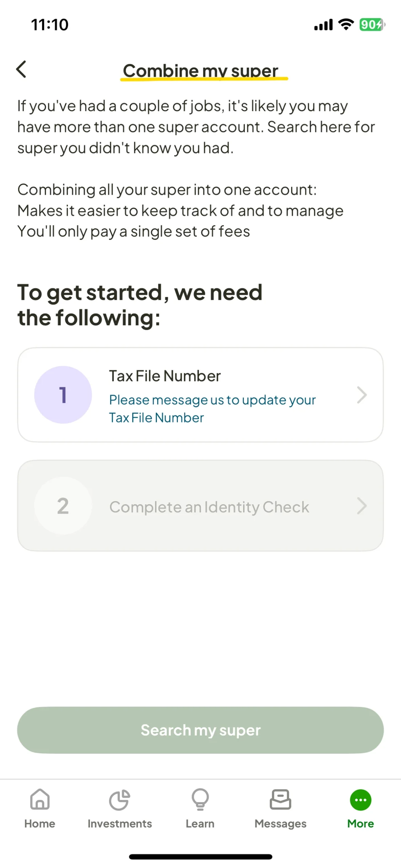401x868 pixels.
Task: Switch to Investments tab label
Action: tap(119, 824)
